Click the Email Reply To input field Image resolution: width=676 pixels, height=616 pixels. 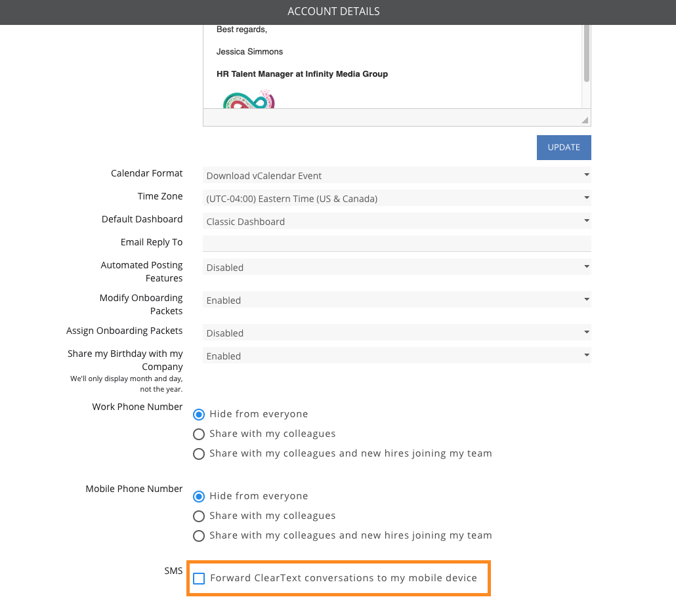pos(396,243)
